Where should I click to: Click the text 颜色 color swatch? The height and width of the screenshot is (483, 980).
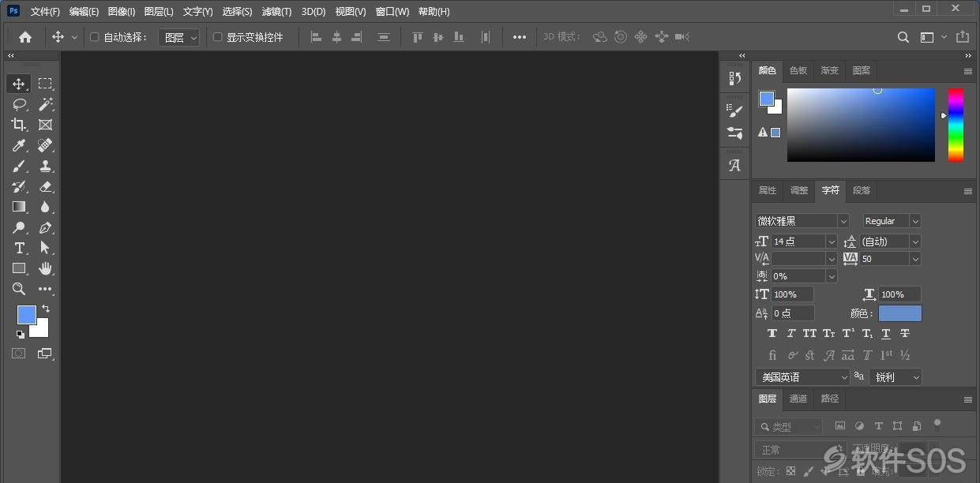(900, 313)
